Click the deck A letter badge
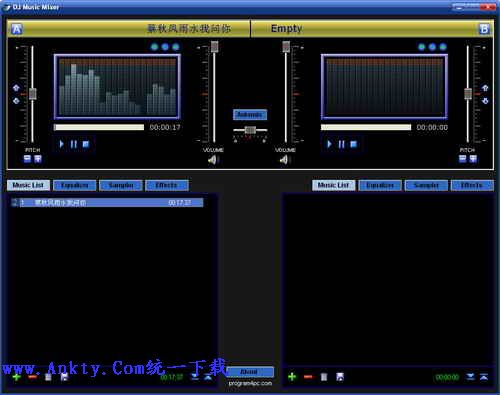 coord(17,29)
